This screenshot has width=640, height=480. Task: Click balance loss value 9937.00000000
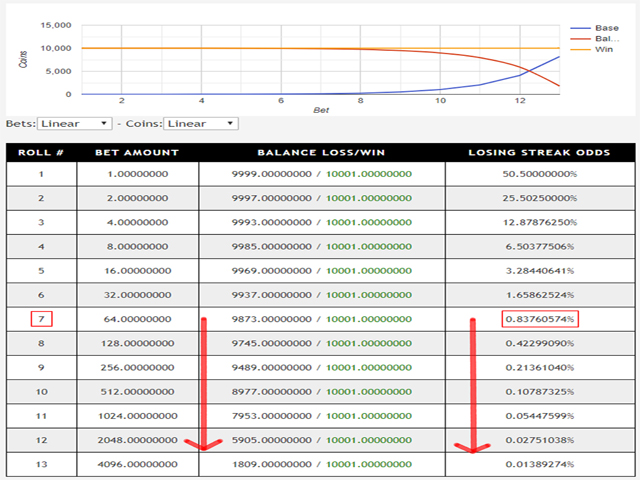click(271, 295)
